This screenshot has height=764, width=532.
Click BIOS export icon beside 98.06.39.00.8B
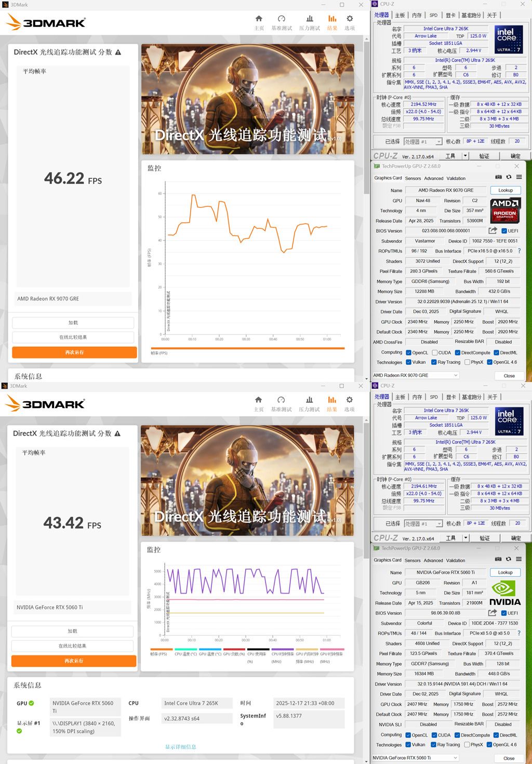pyautogui.click(x=492, y=613)
